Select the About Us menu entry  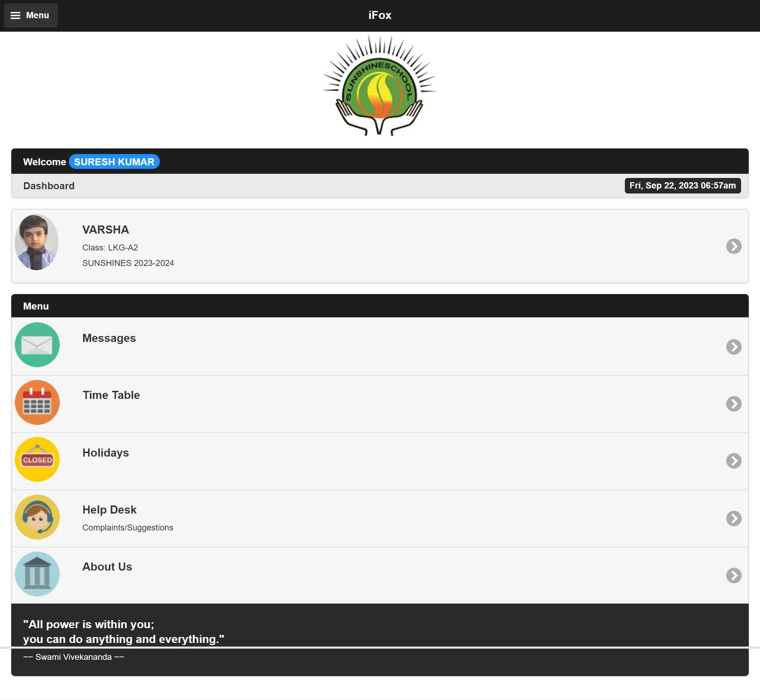(x=380, y=575)
